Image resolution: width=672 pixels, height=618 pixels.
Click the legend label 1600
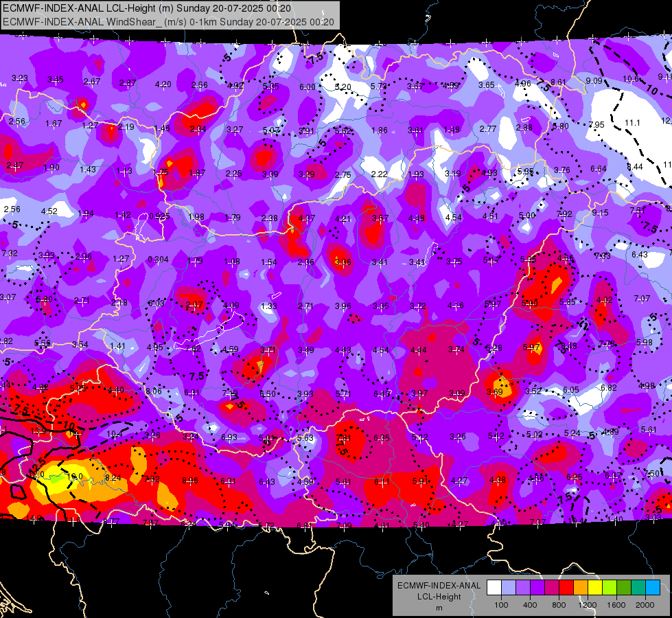click(616, 605)
